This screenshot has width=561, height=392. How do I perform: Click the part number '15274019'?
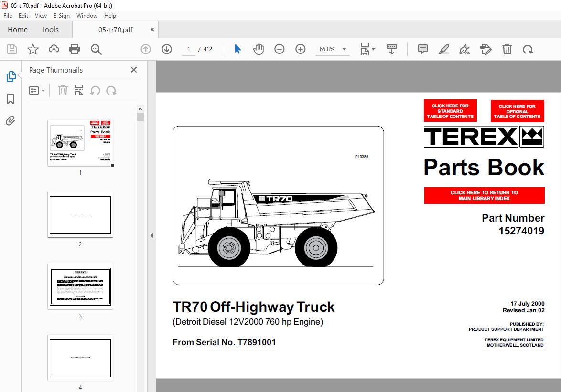(x=521, y=231)
